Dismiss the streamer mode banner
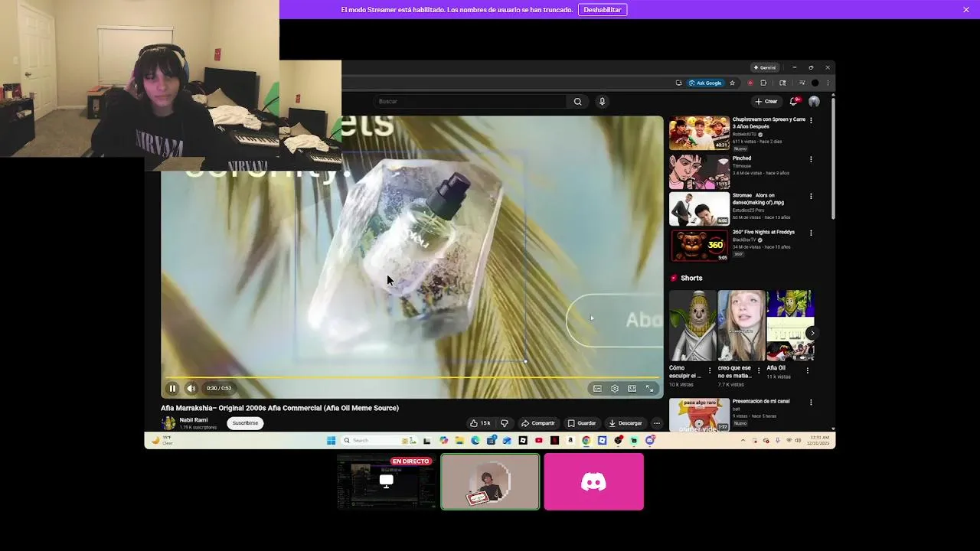980x551 pixels. (x=966, y=9)
